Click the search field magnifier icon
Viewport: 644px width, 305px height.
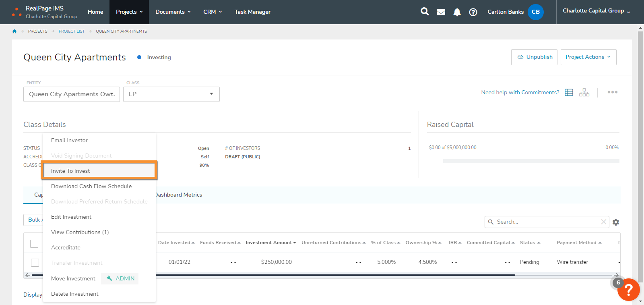click(491, 222)
